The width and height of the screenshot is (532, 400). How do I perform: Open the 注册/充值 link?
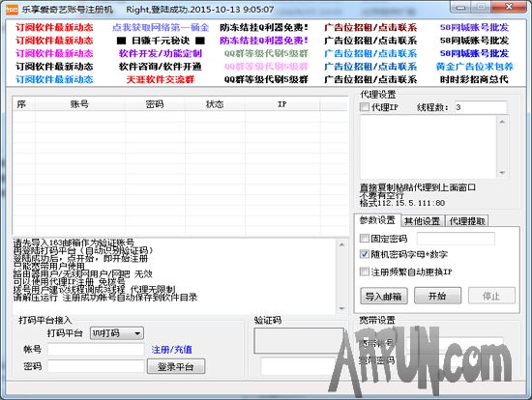(x=171, y=350)
